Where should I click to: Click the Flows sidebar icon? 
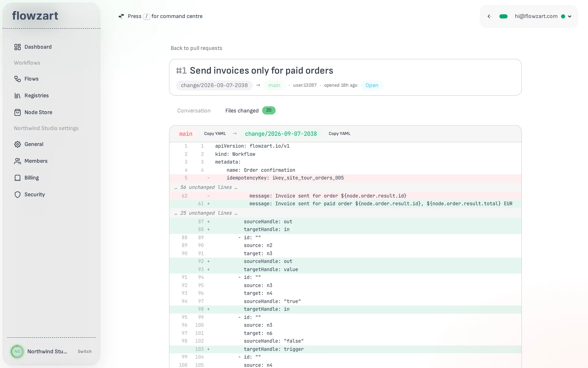coord(17,79)
